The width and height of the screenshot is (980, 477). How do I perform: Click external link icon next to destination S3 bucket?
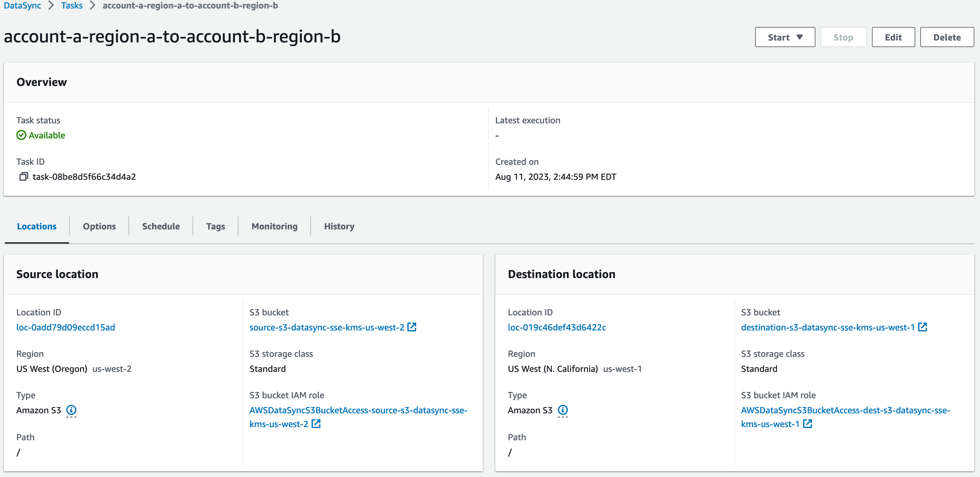(923, 327)
